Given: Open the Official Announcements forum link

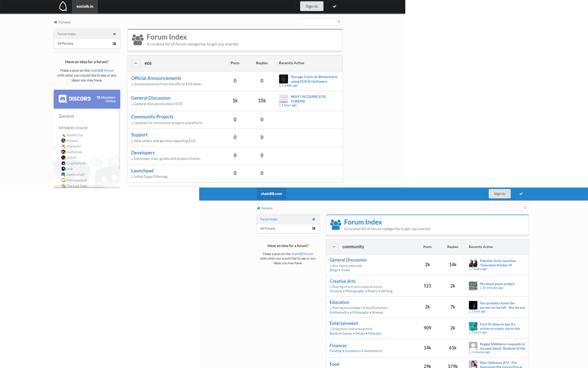Looking at the screenshot, I should pos(156,78).
